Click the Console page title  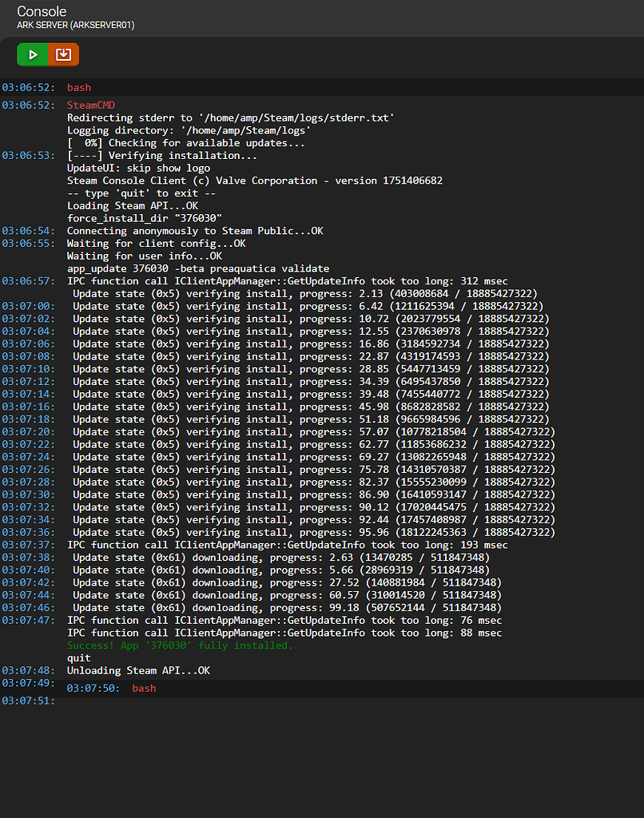tap(42, 11)
